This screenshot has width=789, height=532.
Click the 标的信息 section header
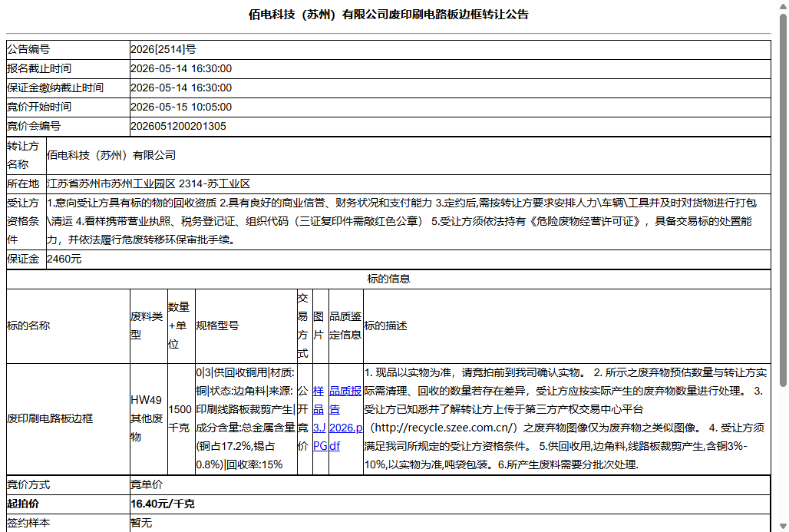(x=388, y=279)
